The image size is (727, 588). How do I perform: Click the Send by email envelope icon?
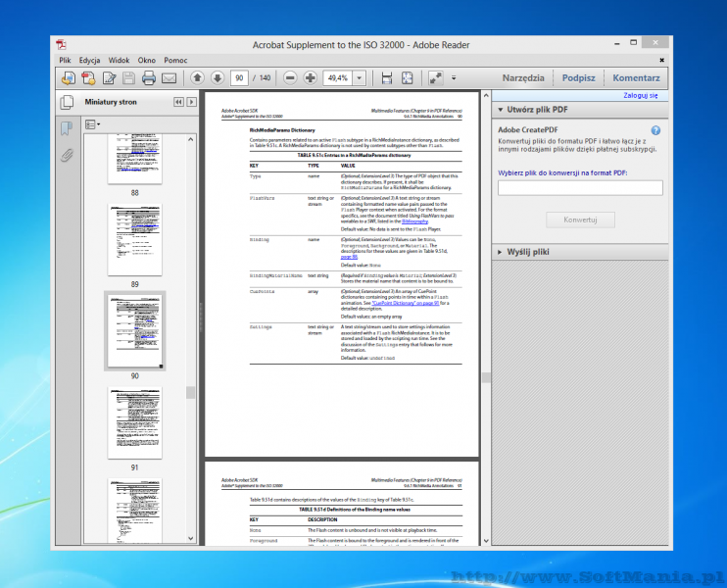(169, 78)
